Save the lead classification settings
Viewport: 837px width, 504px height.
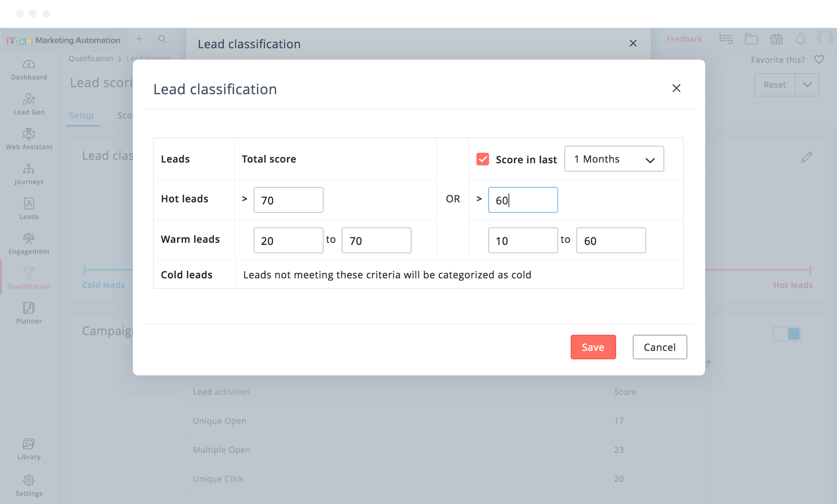593,347
